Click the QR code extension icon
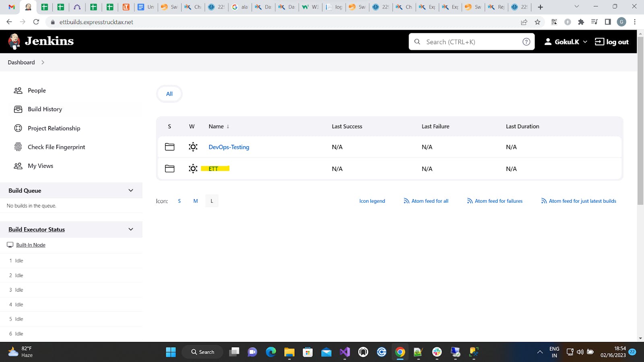 pyautogui.click(x=554, y=22)
